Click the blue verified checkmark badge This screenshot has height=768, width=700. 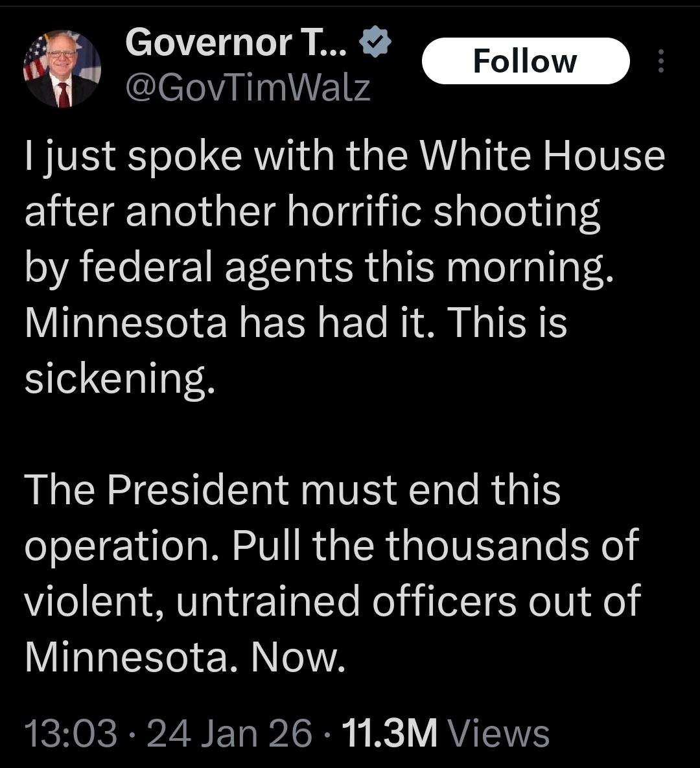click(x=377, y=43)
